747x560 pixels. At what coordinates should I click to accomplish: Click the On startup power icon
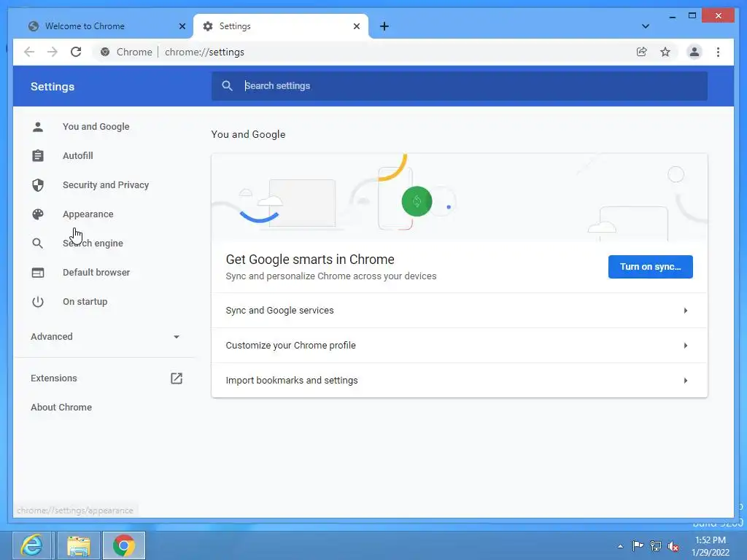point(38,301)
